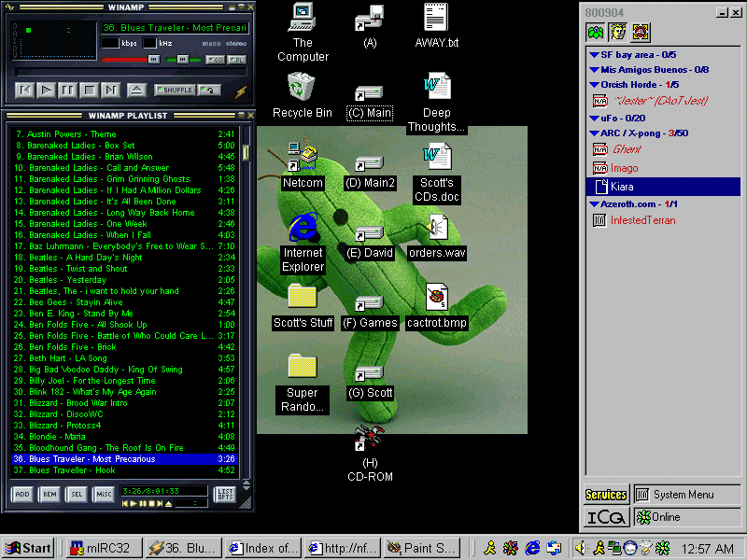The width and height of the screenshot is (747, 560).
Task: Select the Netcom dial-up shortcut
Action: pos(303,166)
